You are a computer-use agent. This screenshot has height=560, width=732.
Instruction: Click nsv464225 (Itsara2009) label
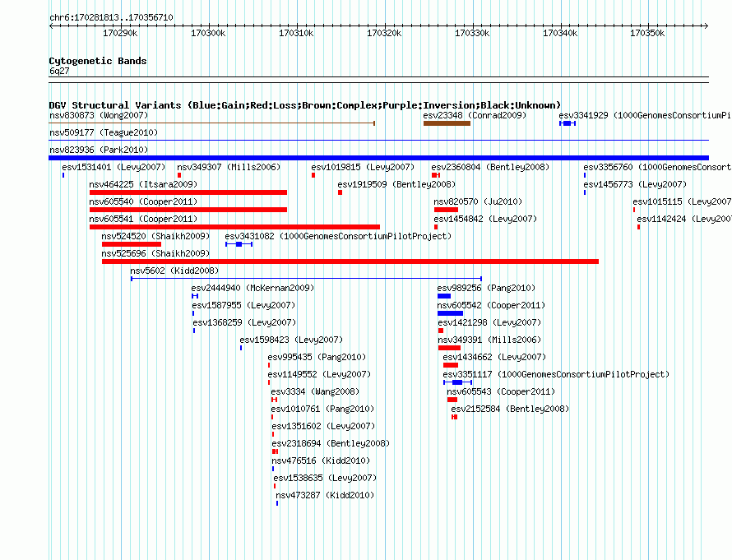(143, 184)
